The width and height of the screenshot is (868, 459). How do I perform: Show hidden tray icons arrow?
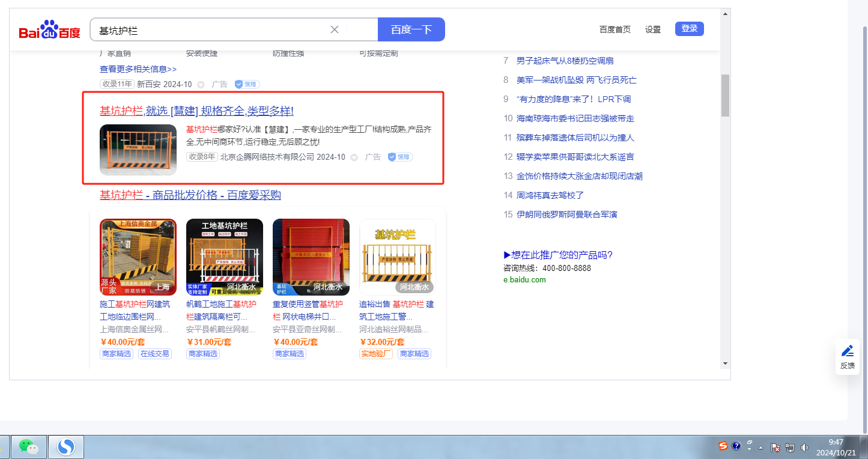tap(761, 448)
